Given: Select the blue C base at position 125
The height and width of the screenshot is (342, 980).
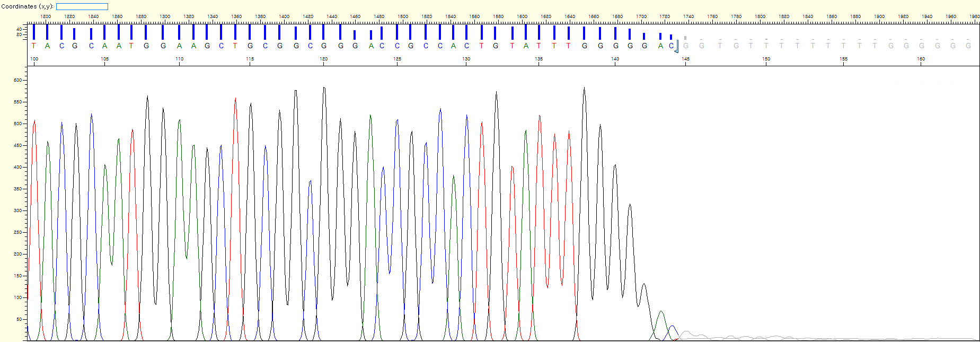Looking at the screenshot, I should pos(397,46).
